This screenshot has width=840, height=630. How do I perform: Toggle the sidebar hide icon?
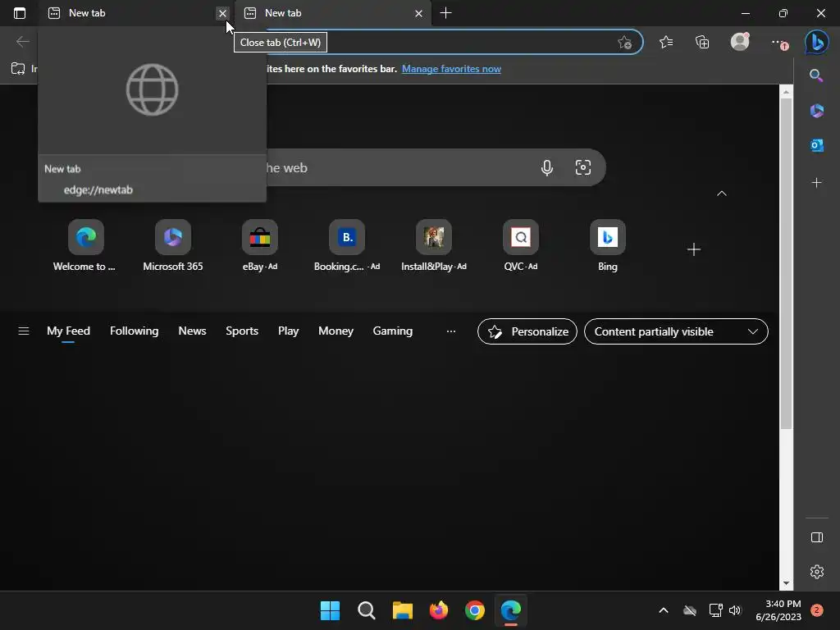(x=816, y=537)
